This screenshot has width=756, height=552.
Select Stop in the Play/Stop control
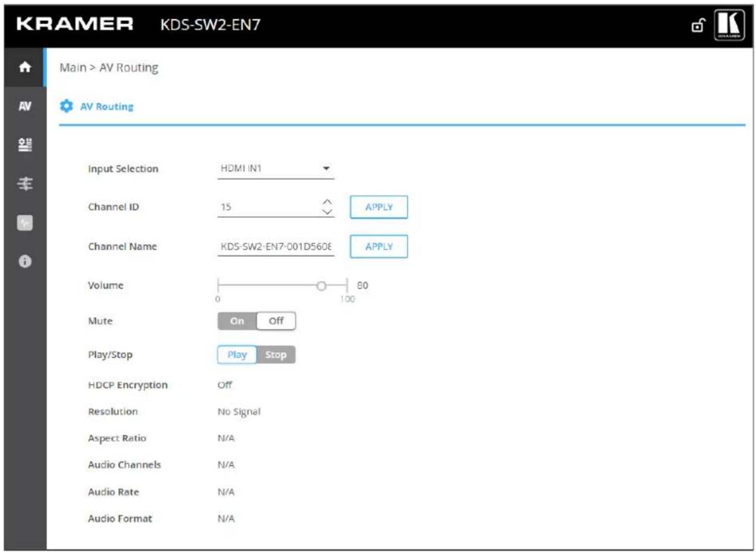276,355
